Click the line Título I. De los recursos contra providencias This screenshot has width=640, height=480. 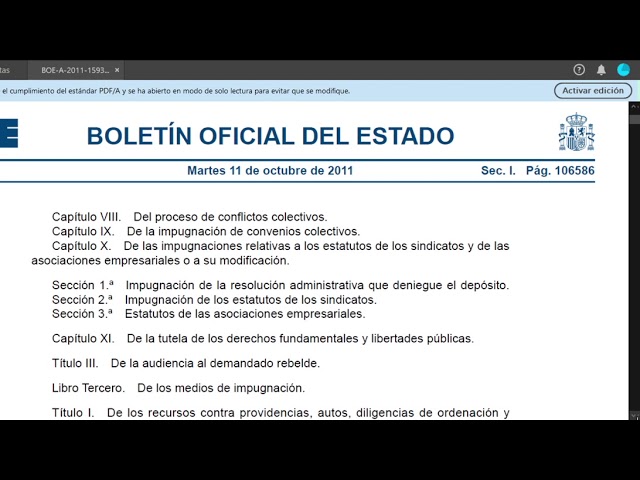[x=280, y=413]
